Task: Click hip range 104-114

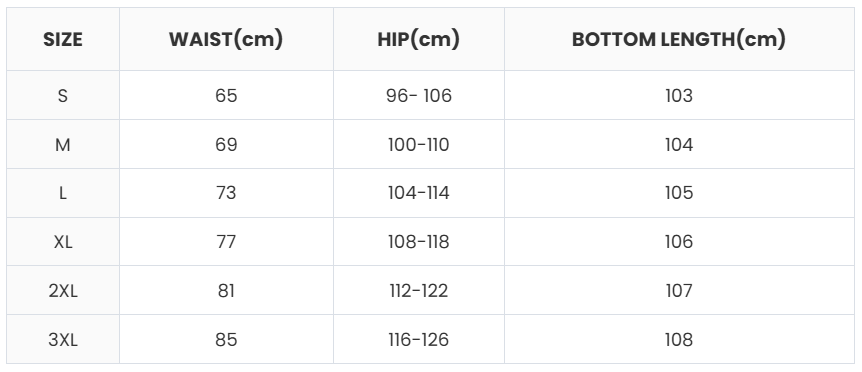Action: [418, 193]
